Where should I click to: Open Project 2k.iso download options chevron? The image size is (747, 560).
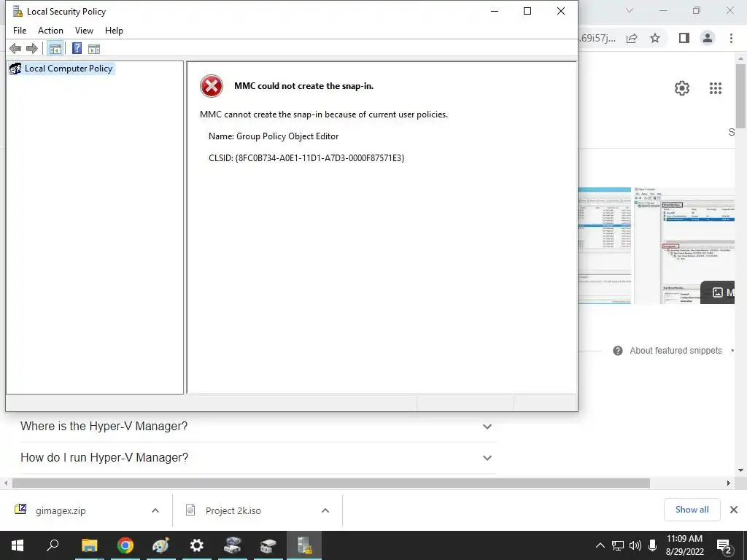click(x=325, y=510)
